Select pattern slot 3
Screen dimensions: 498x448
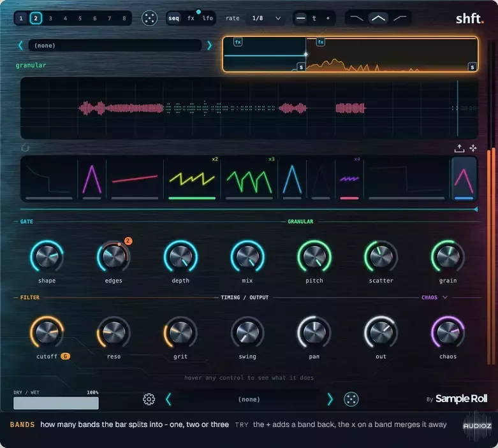[50, 18]
